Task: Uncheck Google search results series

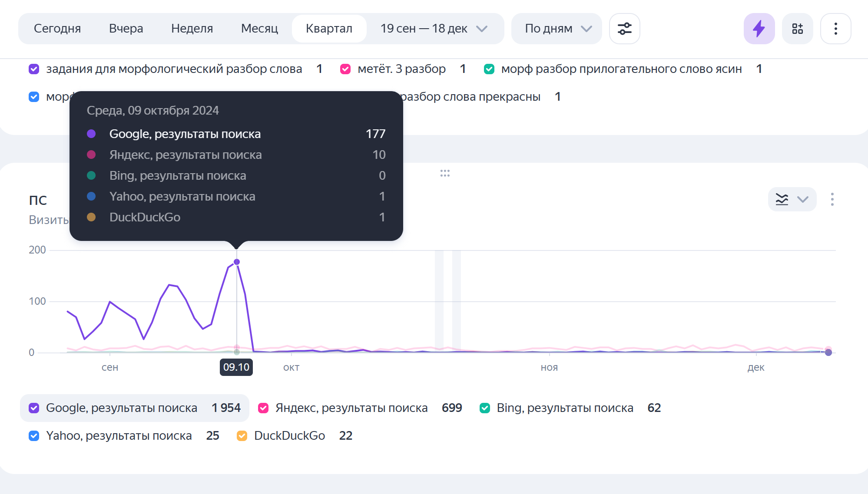Action: pyautogui.click(x=34, y=408)
